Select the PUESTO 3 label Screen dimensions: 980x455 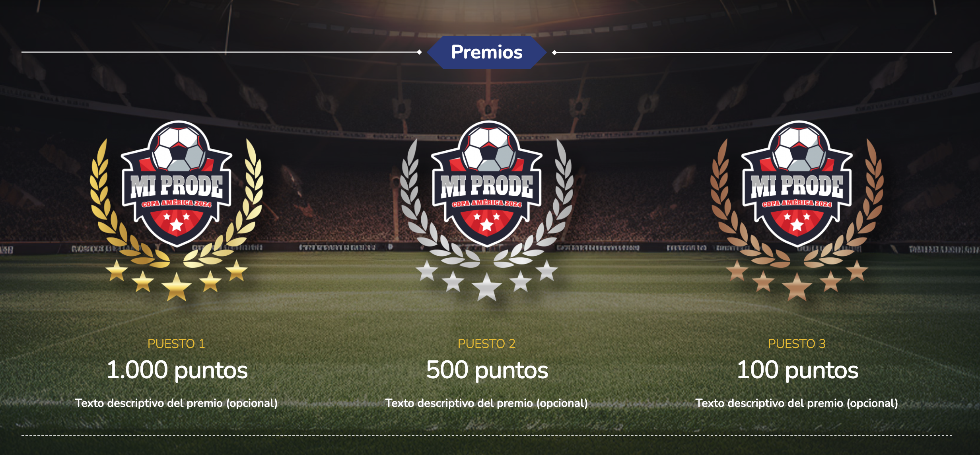point(797,344)
